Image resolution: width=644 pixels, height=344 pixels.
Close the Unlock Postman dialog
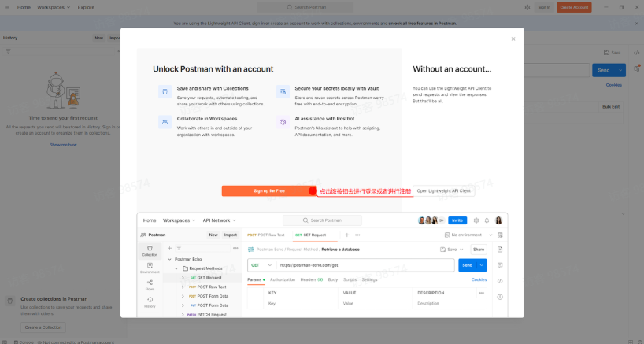tap(513, 39)
